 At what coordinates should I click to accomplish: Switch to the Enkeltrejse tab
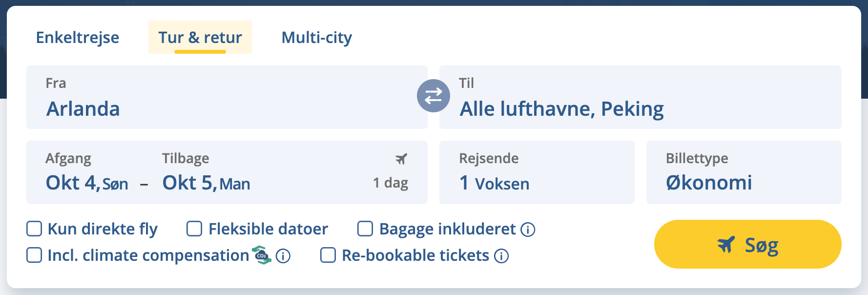(x=78, y=38)
